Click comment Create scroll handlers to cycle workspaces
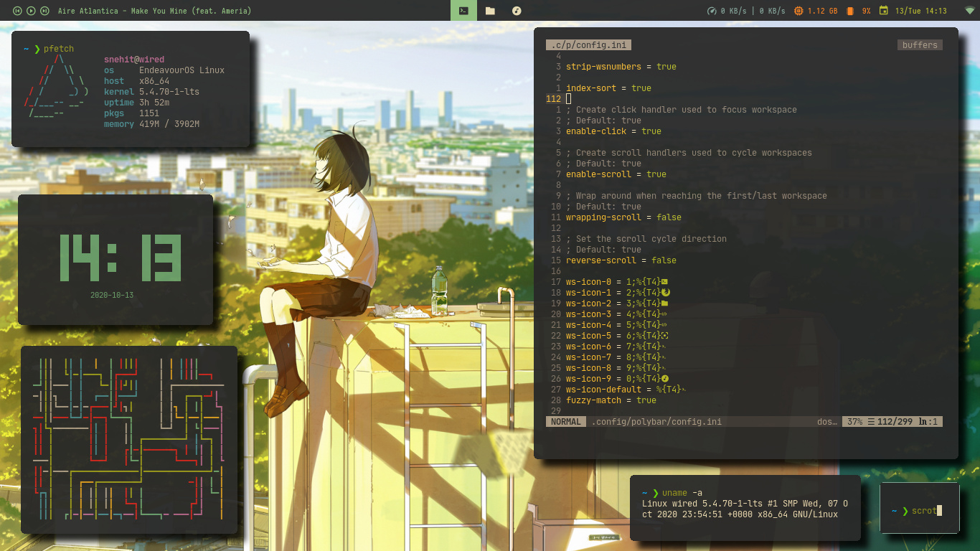The height and width of the screenshot is (551, 980). pos(689,153)
